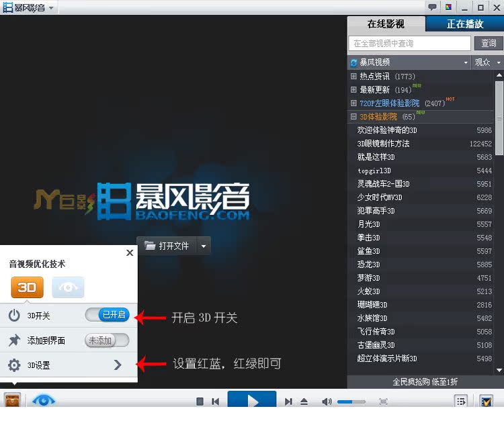Select topgirl3D video
Image resolution: width=504 pixels, height=423 pixels.
421,171
